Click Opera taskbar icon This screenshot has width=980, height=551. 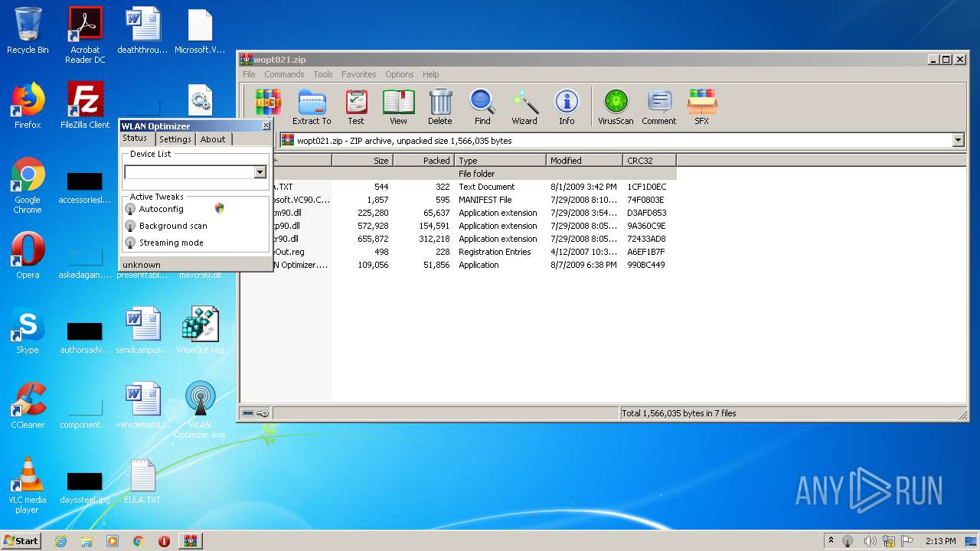click(164, 541)
